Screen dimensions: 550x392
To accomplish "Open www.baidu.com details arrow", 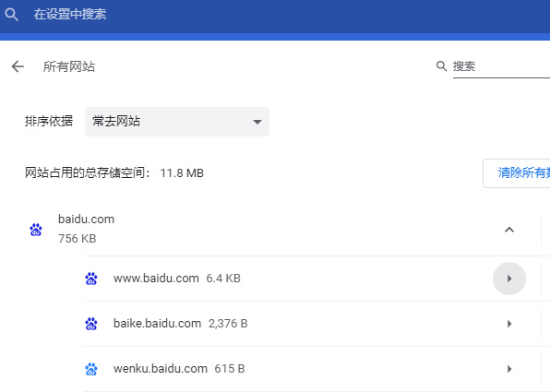I will (x=509, y=279).
